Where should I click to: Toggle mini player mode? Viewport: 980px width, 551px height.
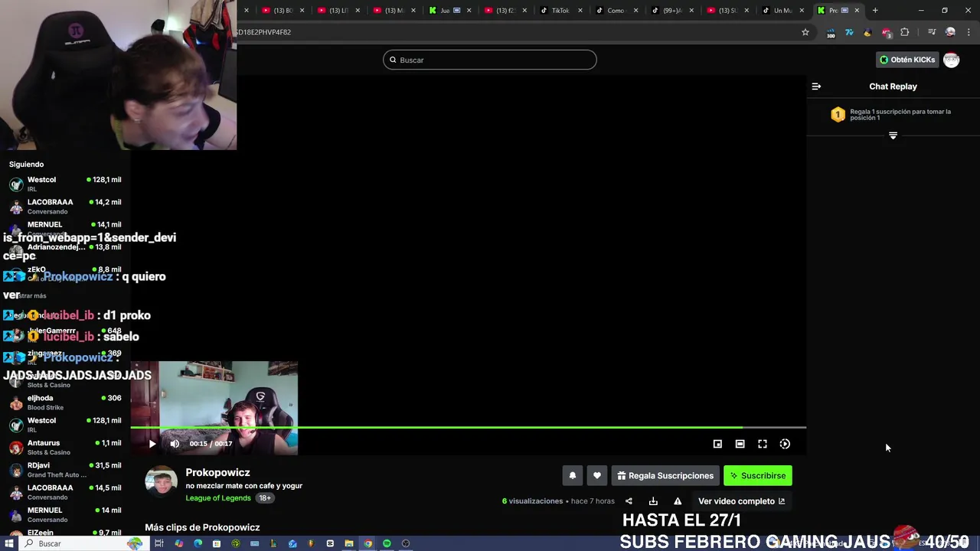coord(717,444)
